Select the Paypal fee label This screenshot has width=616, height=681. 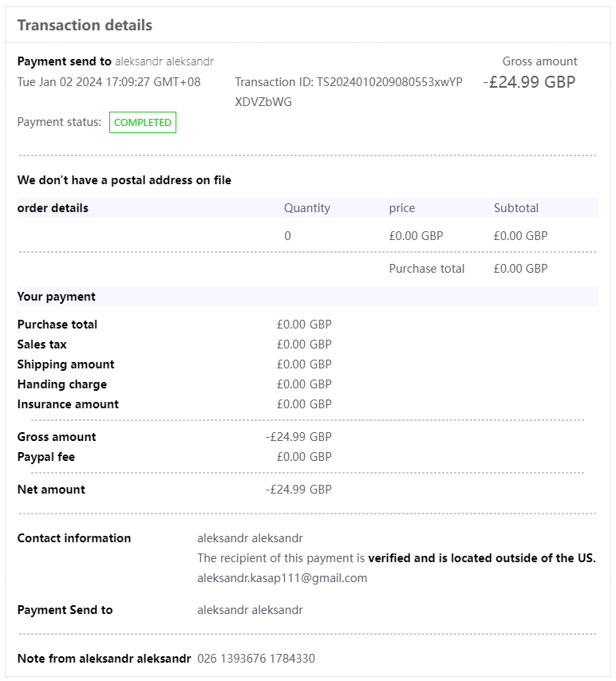click(46, 457)
